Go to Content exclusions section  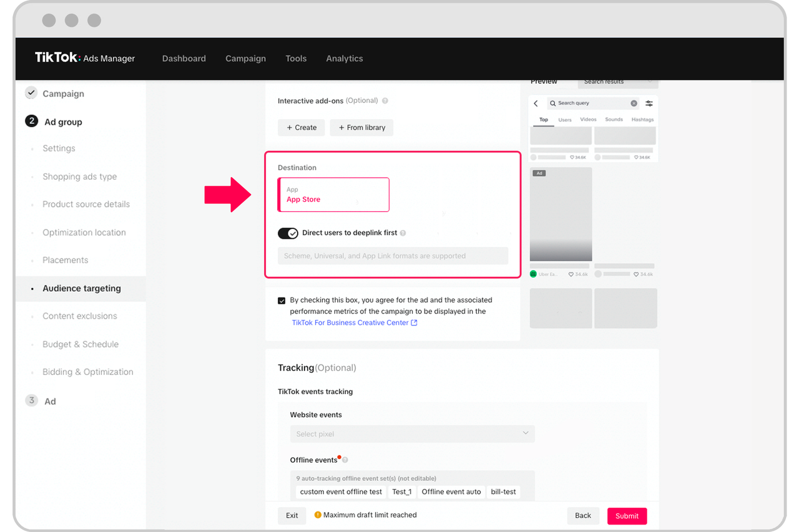pyautogui.click(x=80, y=316)
